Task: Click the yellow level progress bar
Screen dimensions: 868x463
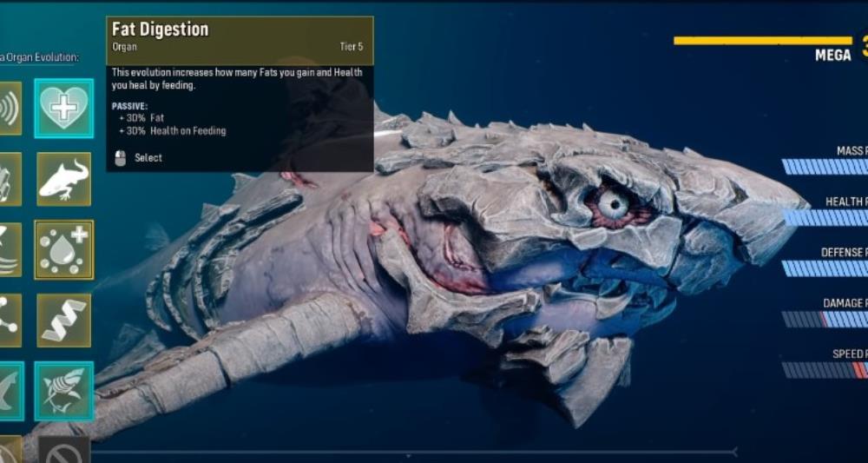Action: [x=763, y=41]
